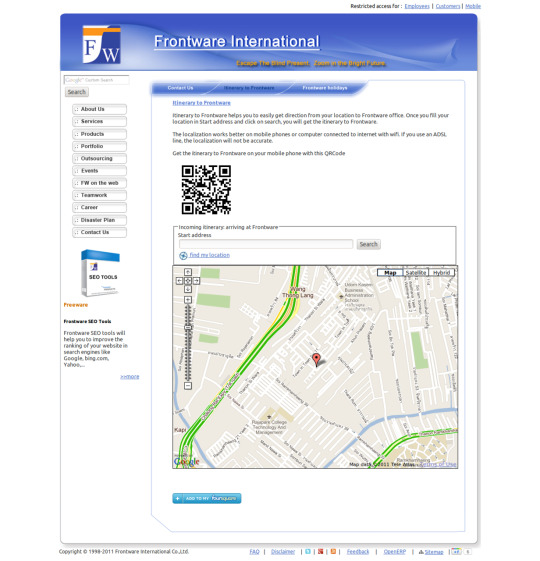The image size is (540, 561).
Task: Click the globe icon beside find my location
Action: (x=183, y=255)
